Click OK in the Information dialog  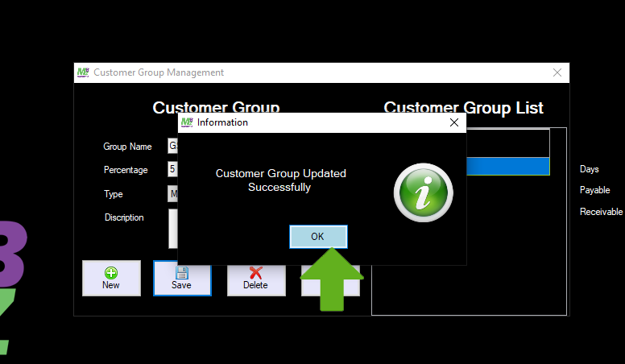[x=317, y=237]
